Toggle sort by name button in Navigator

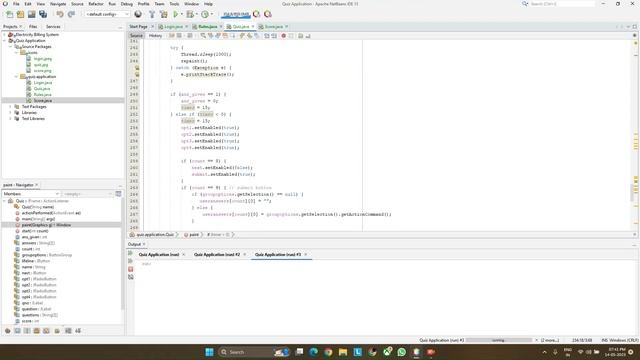tap(68, 331)
